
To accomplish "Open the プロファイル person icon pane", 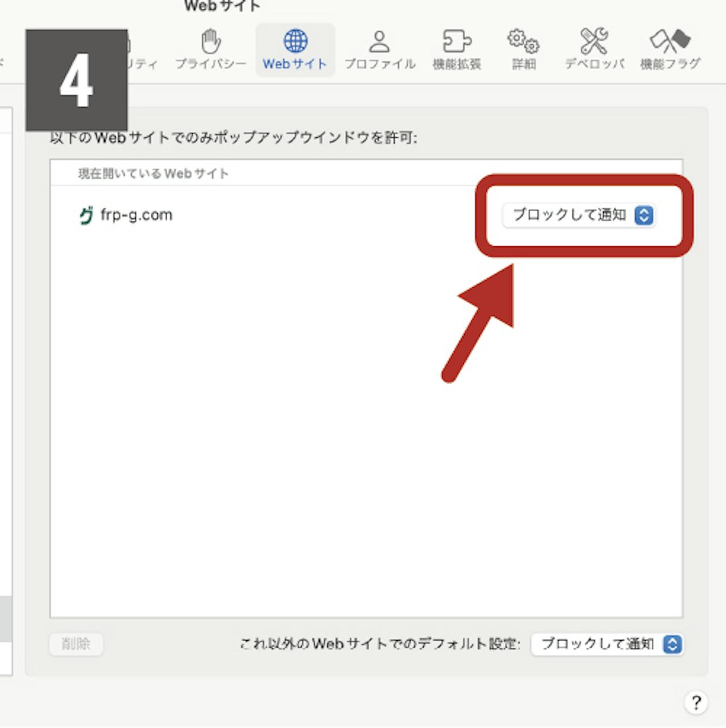I will 379,49.
